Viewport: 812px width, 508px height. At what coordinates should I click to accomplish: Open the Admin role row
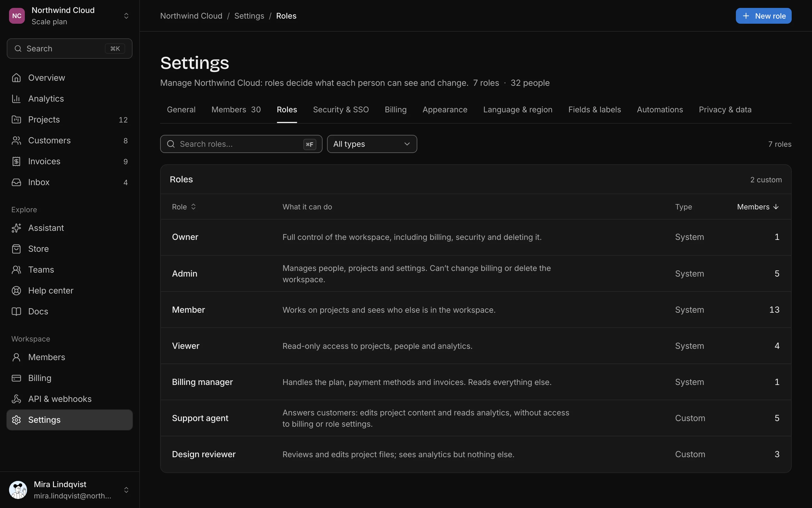tap(476, 273)
